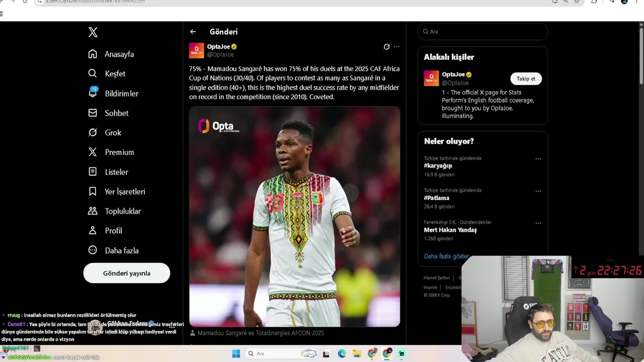The height and width of the screenshot is (362, 644).
Task: Open Sohbet messages envelope icon
Action: 93,113
